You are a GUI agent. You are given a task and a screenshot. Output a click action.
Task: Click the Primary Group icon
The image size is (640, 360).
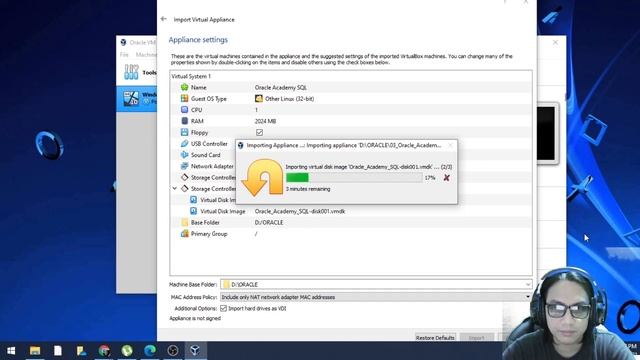[x=184, y=234]
